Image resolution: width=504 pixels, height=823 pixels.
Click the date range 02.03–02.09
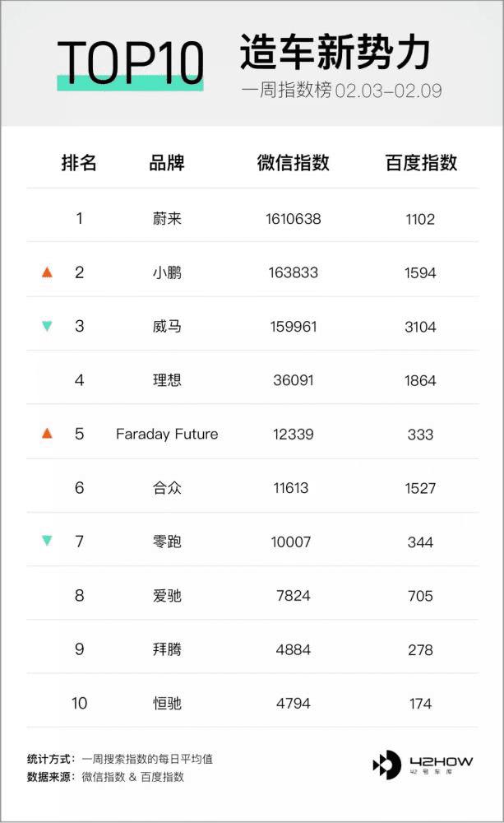(388, 91)
